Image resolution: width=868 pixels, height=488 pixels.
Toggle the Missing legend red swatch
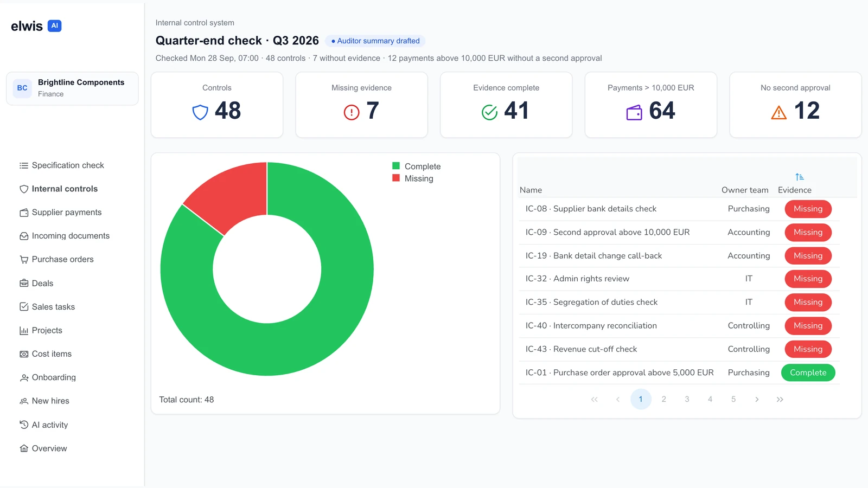pos(396,178)
